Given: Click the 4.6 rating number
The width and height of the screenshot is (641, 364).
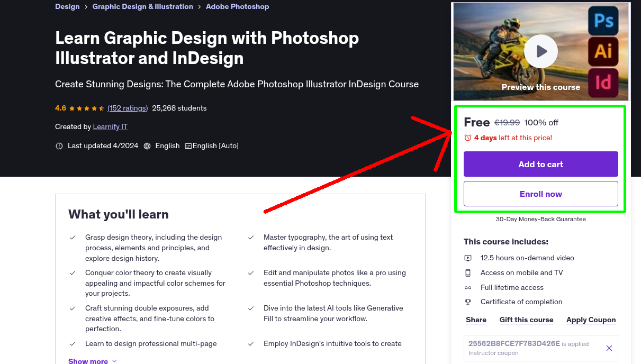Looking at the screenshot, I should pos(60,108).
